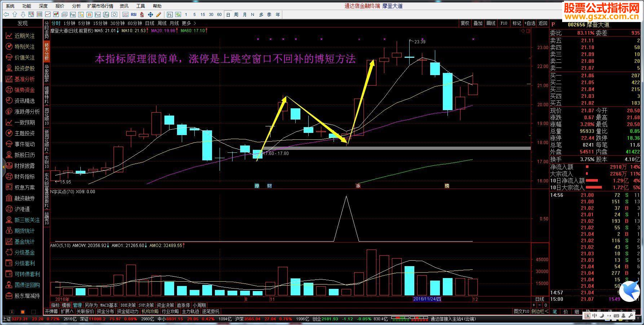Collapse the 侧边栏 side panel
Viewport: 644px width, 325px height.
pyautogui.click(x=540, y=311)
